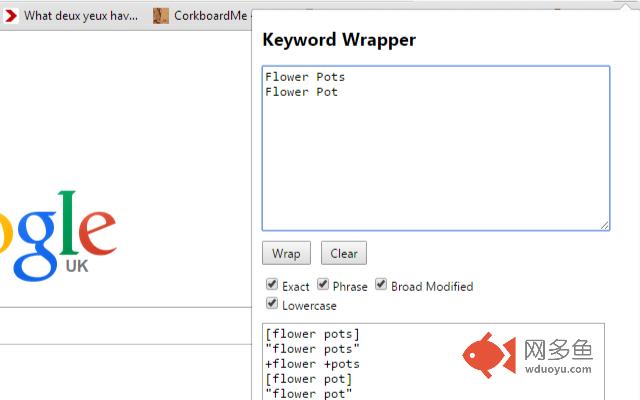This screenshot has width=640, height=400.
Task: Toggle the Phrase match checkbox
Action: (x=323, y=284)
